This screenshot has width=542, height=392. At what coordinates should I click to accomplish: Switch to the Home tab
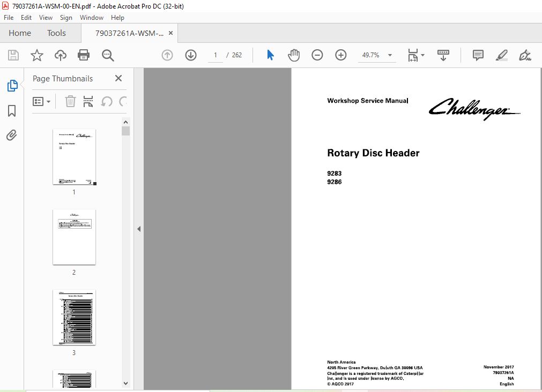pos(20,33)
